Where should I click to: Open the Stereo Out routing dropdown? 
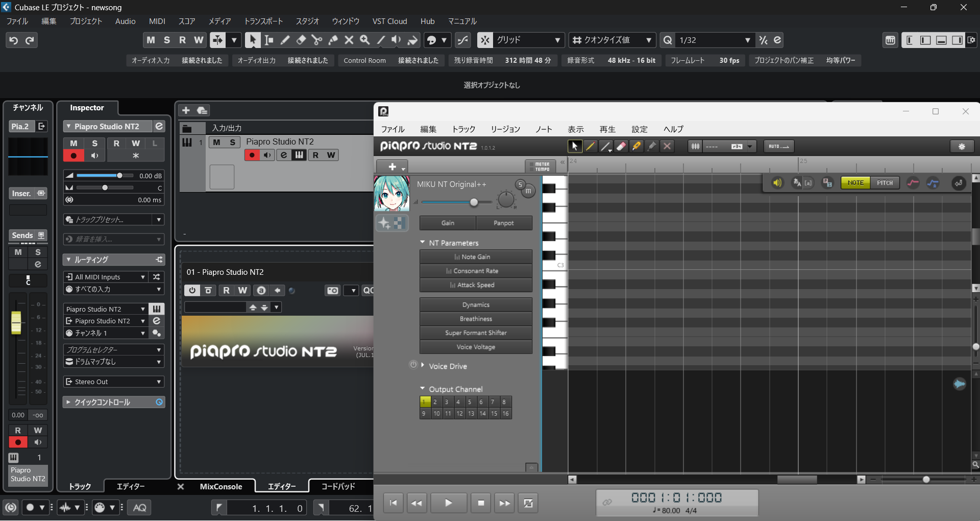pyautogui.click(x=113, y=382)
